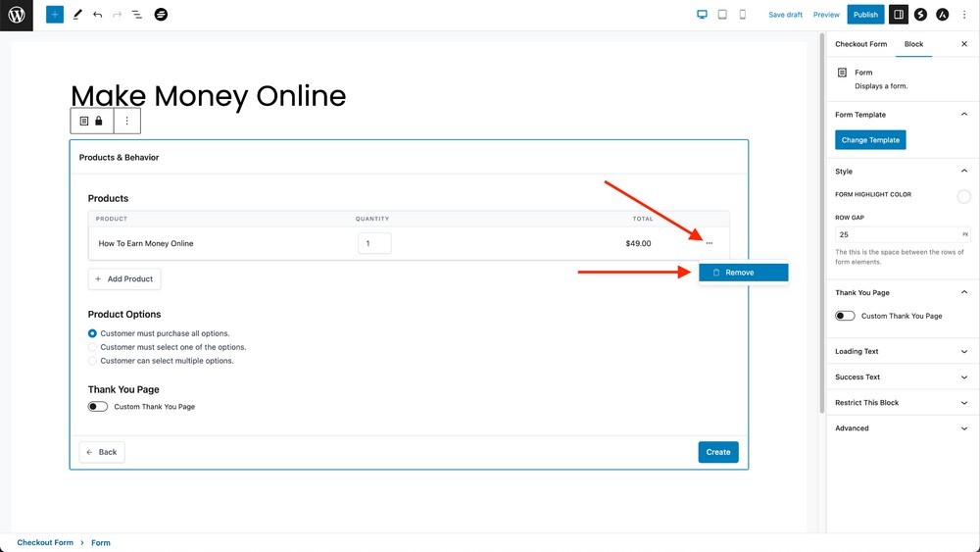Select 'Customer must purchase all options' radio
This screenshot has height=552, width=980.
click(x=92, y=333)
